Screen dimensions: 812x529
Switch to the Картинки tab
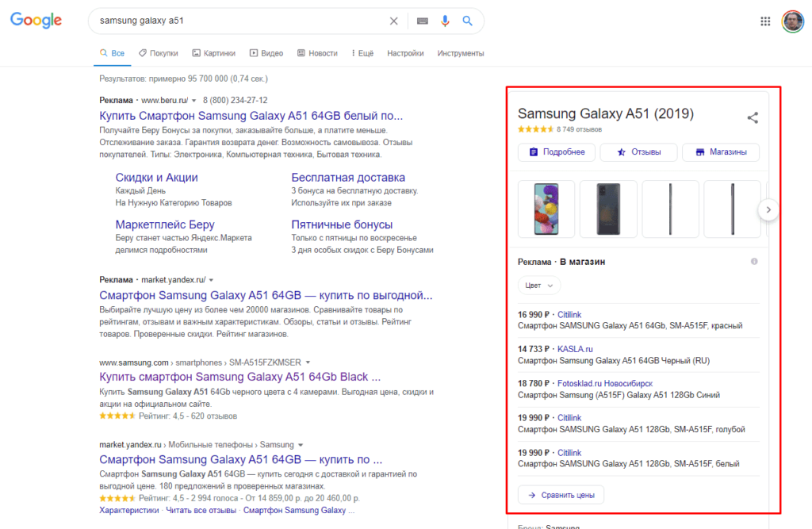coord(214,53)
